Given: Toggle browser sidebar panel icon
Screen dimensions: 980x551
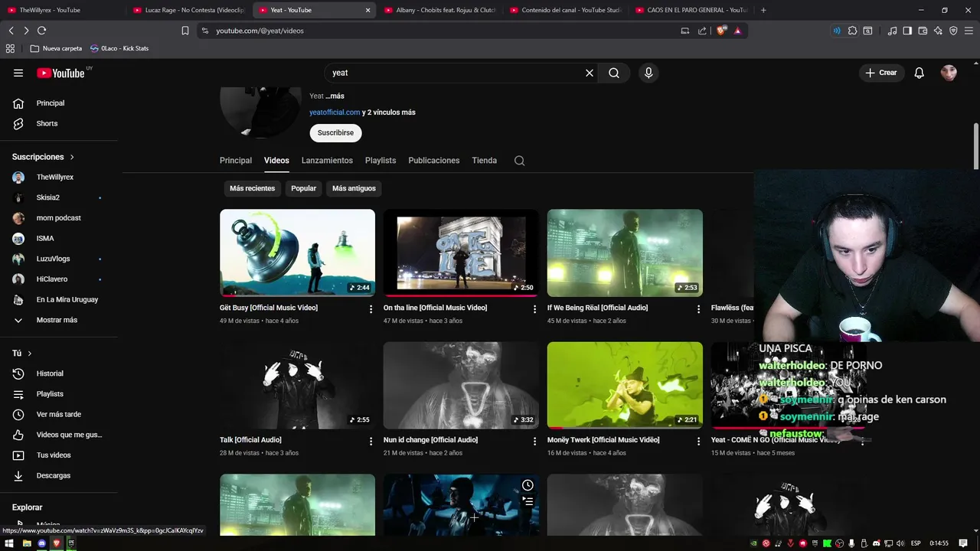Looking at the screenshot, I should click(907, 31).
